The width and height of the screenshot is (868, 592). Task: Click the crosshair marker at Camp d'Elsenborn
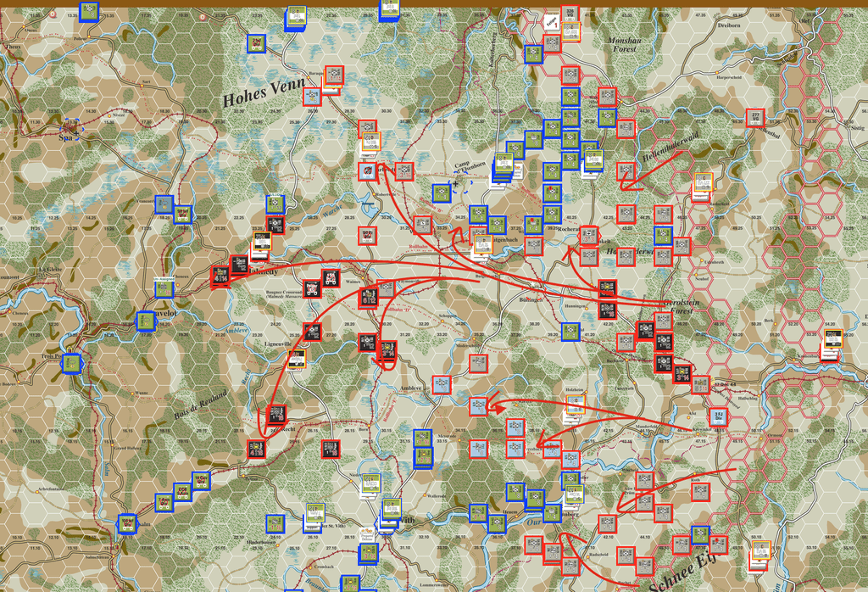(455, 183)
